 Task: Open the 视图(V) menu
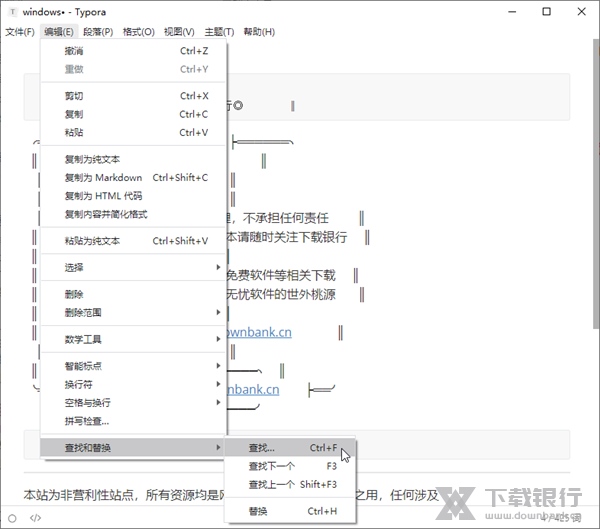tap(179, 32)
